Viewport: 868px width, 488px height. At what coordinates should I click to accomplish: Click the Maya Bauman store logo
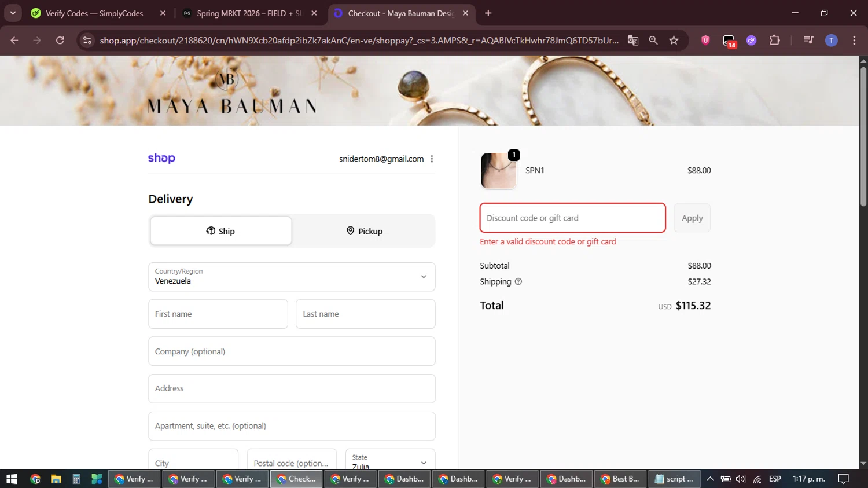(232, 92)
